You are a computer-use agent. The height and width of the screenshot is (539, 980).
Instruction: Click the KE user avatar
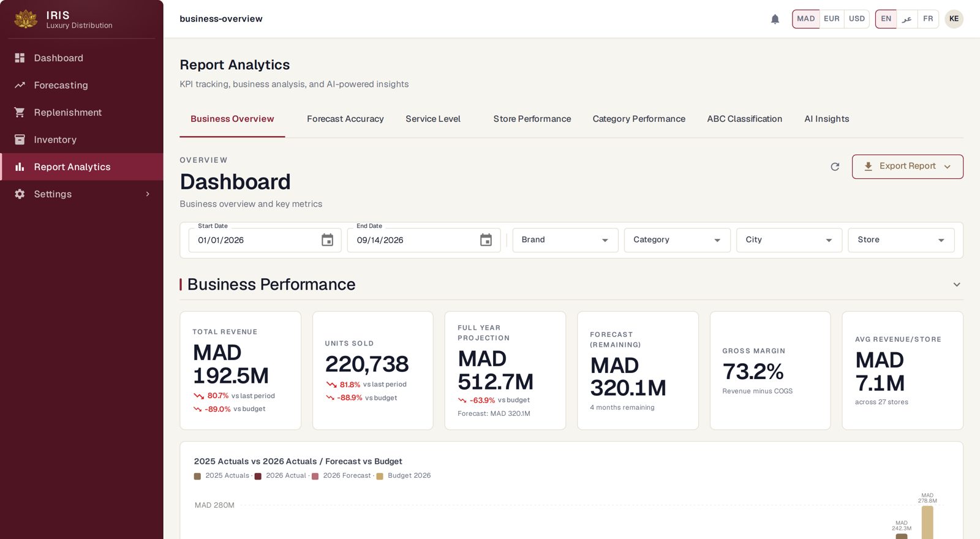click(x=954, y=19)
